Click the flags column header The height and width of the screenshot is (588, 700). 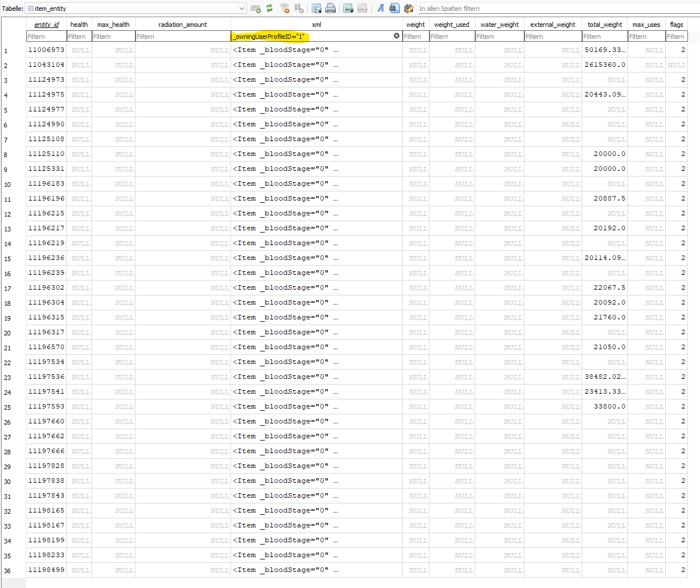677,25
